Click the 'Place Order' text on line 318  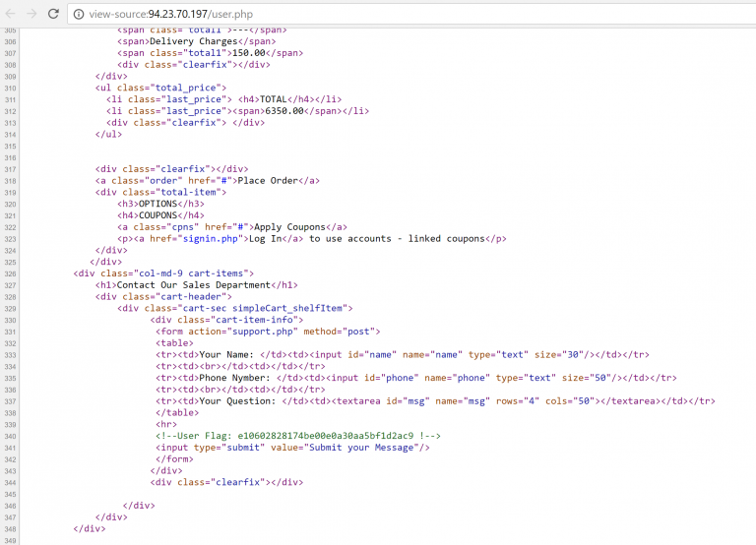(268, 181)
